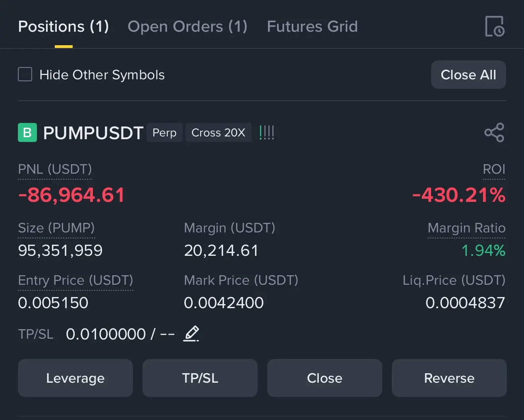Tap the green B buy badge
524x420 pixels.
27,132
